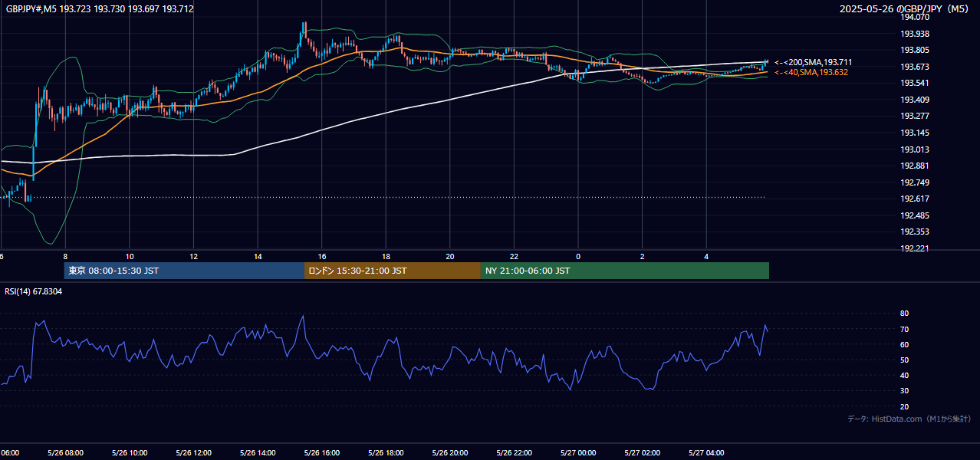Click price level 194.070 on the axis
The width and height of the screenshot is (980, 460).
pos(914,18)
